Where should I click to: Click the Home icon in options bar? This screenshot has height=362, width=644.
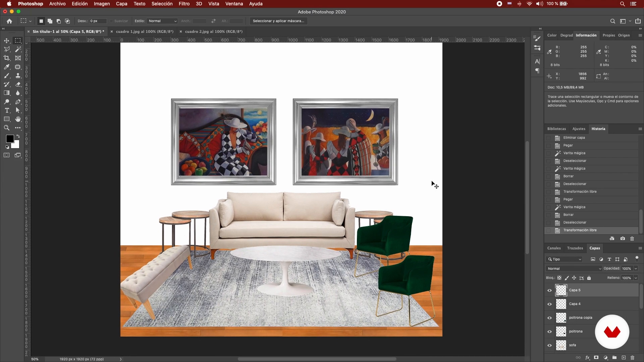[x=9, y=21]
